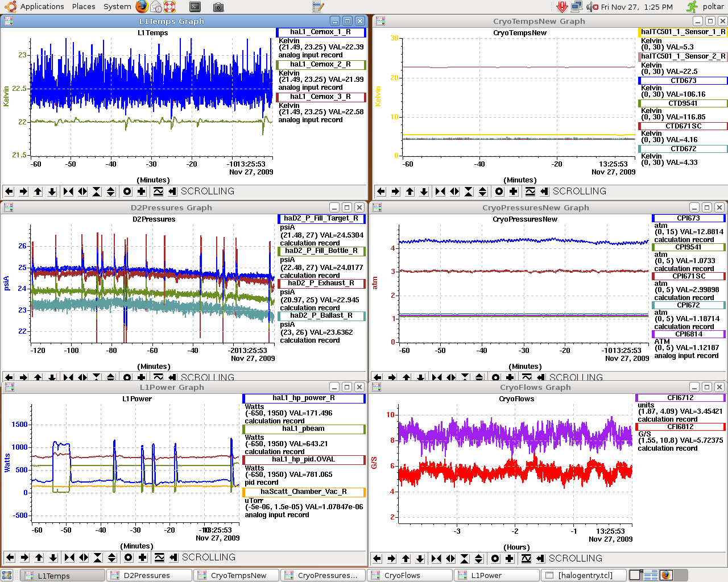Click the up-down diamond icon in L1Power toolbar
The width and height of the screenshot is (728, 582).
point(112,558)
